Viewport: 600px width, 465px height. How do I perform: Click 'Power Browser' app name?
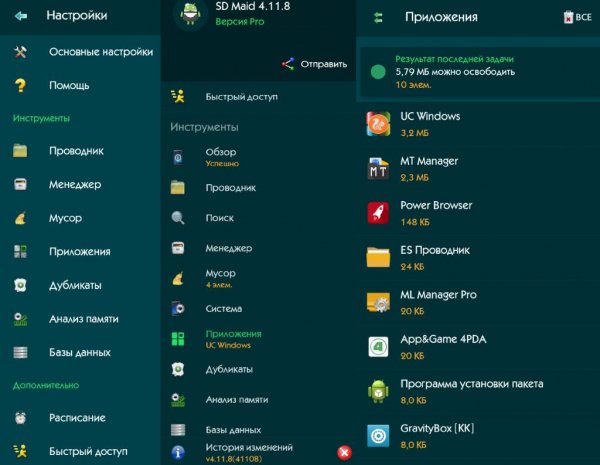point(436,205)
